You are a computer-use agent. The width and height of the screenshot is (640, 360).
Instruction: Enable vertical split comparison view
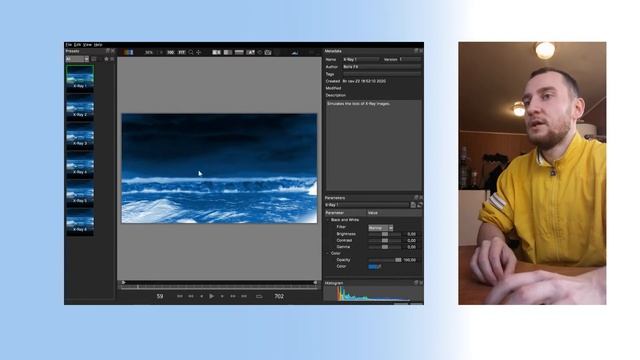228,52
